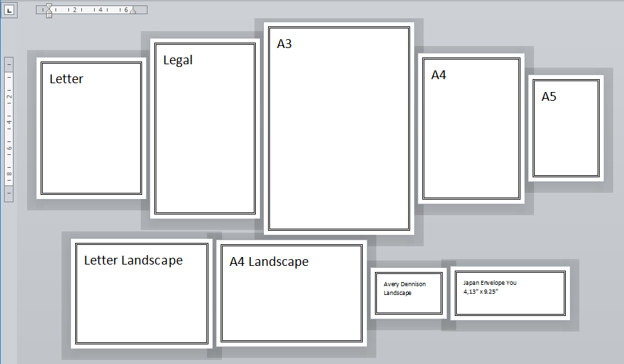Select the Letter portrait page

(x=91, y=129)
